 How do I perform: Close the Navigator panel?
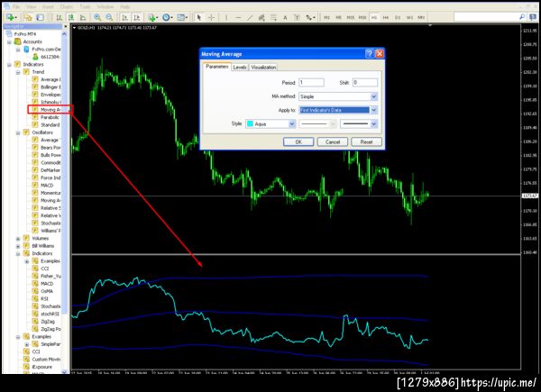coord(66,26)
